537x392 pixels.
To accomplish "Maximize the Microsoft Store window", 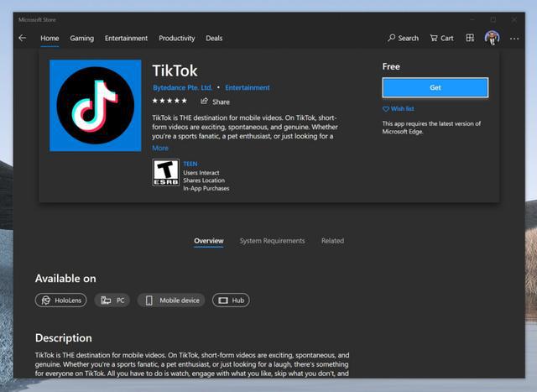I will (x=493, y=19).
